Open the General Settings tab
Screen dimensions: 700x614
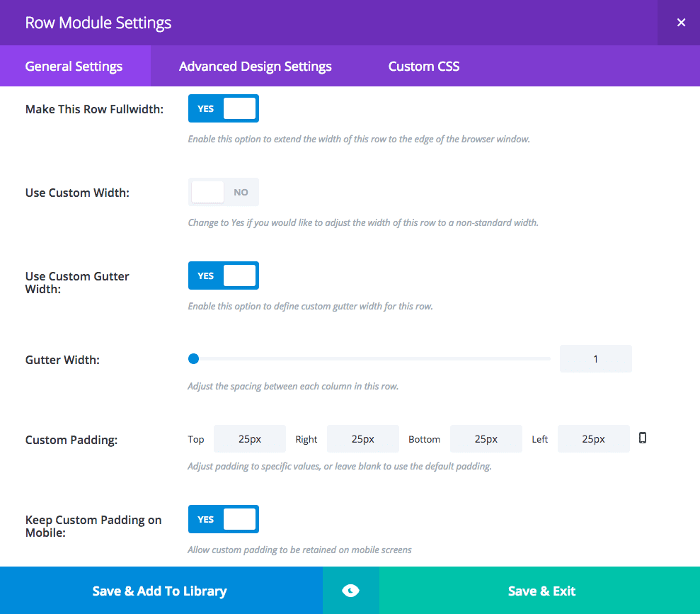tap(74, 67)
